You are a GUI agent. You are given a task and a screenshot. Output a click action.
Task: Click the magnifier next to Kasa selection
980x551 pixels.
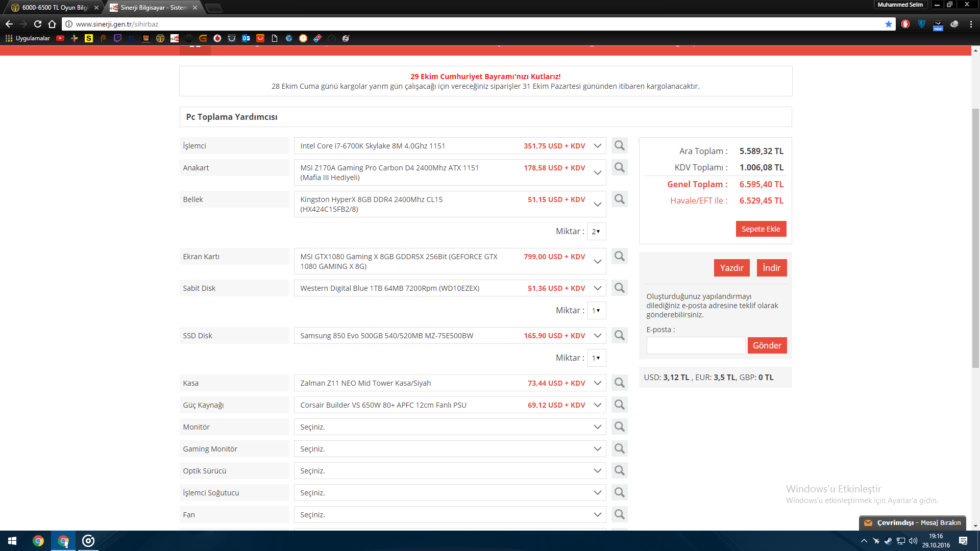[619, 383]
